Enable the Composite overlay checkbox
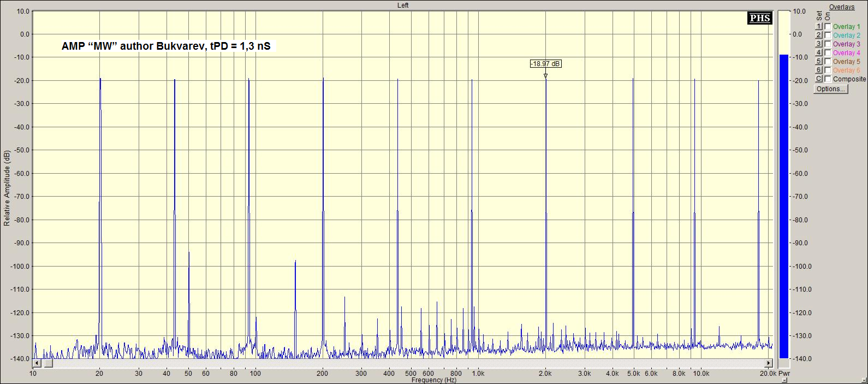This screenshot has height=384, width=868. 828,79
